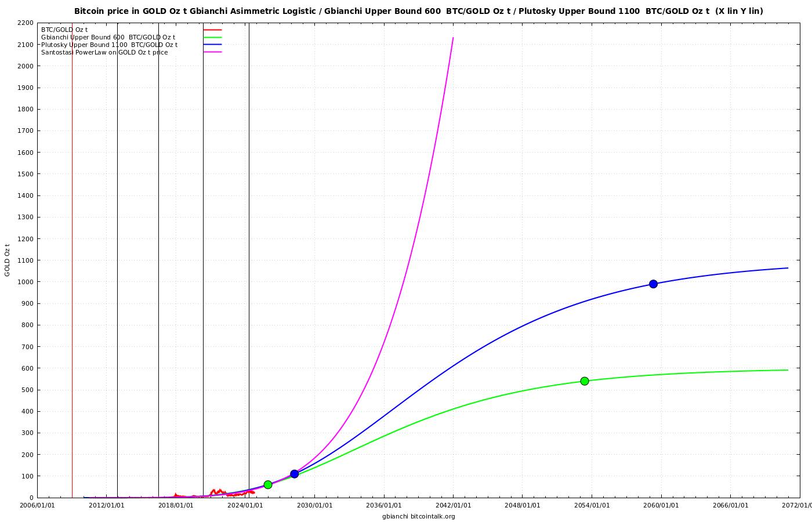
Task: Click the 2036/01/01 x-axis label
Action: [x=384, y=505]
